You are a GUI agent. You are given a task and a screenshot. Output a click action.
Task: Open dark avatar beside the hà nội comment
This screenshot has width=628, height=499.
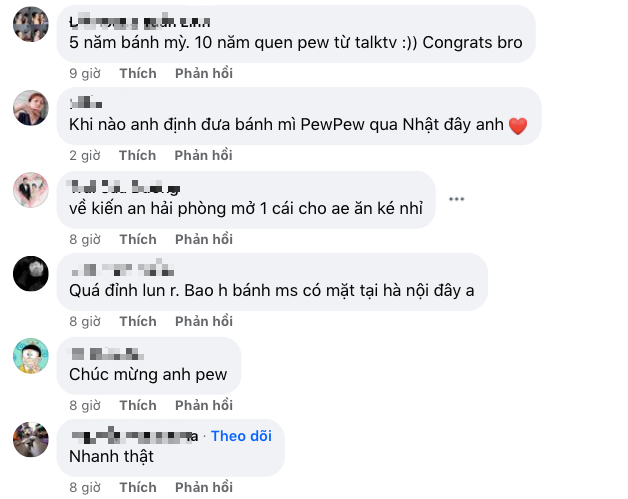pos(31,273)
